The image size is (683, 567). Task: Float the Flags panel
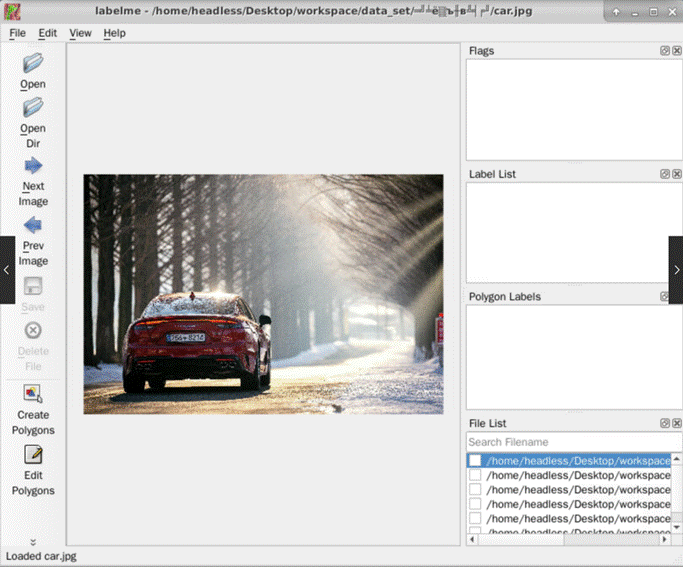click(x=665, y=51)
